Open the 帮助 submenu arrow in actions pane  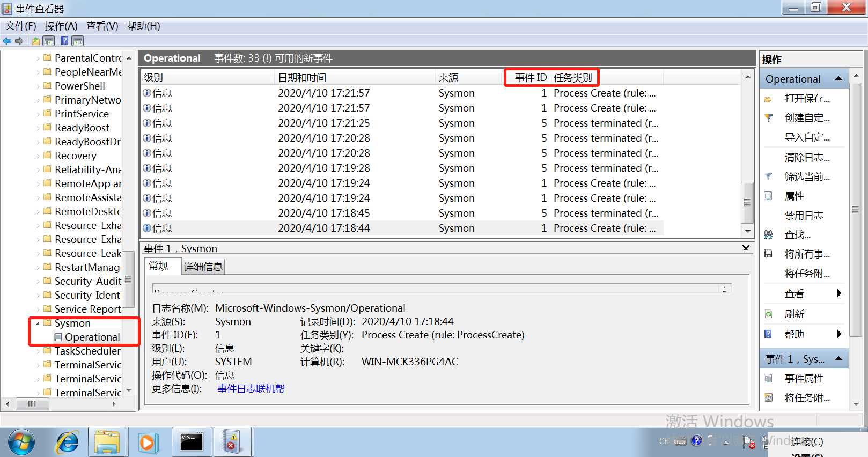pos(840,334)
